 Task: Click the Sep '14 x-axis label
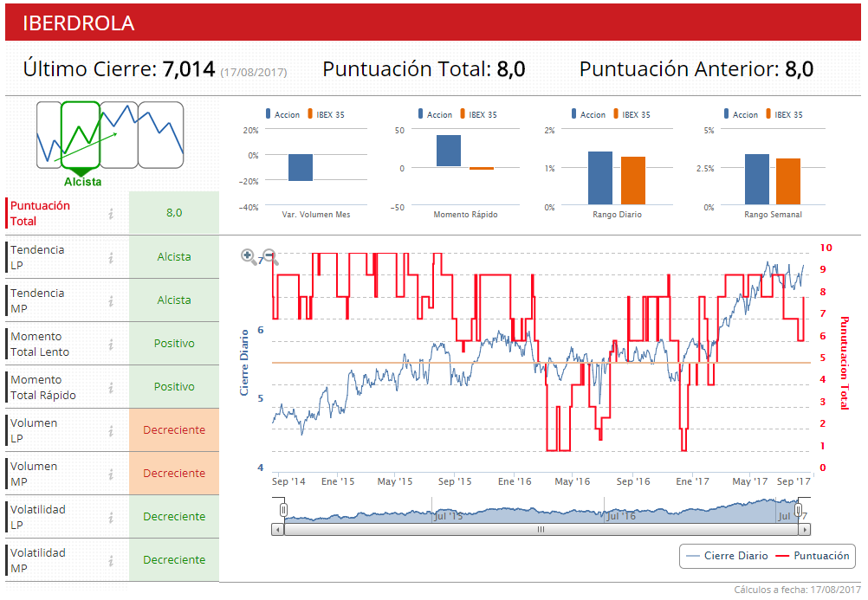(x=288, y=481)
